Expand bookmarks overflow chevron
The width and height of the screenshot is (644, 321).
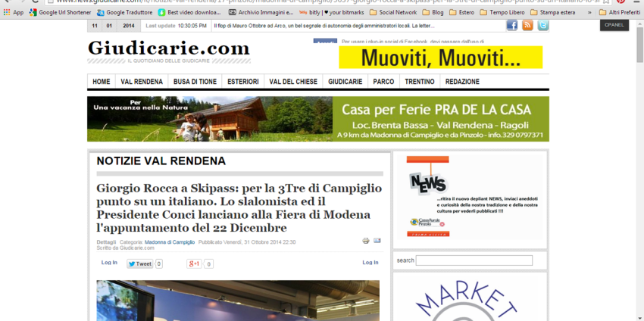click(x=589, y=12)
